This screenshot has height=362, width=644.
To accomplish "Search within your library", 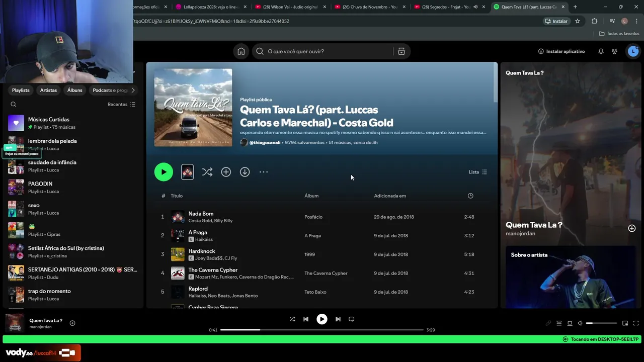I will [14, 104].
